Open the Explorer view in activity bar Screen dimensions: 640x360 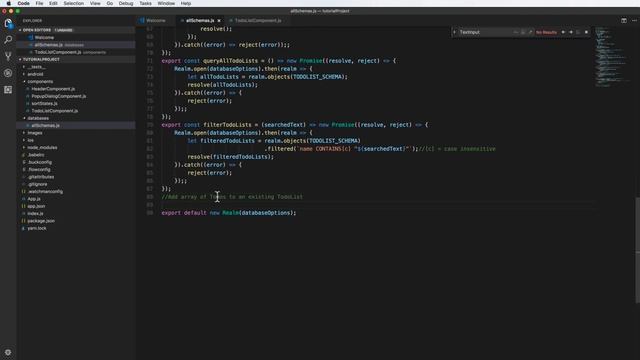(8, 24)
